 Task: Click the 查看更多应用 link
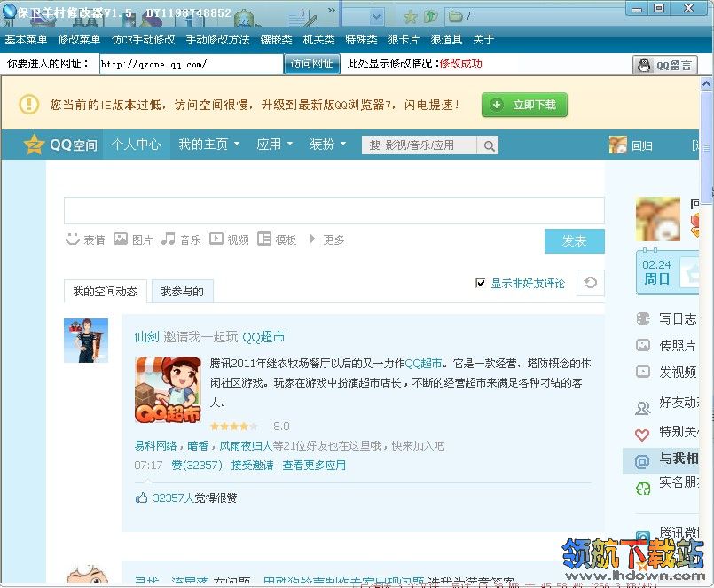[314, 465]
